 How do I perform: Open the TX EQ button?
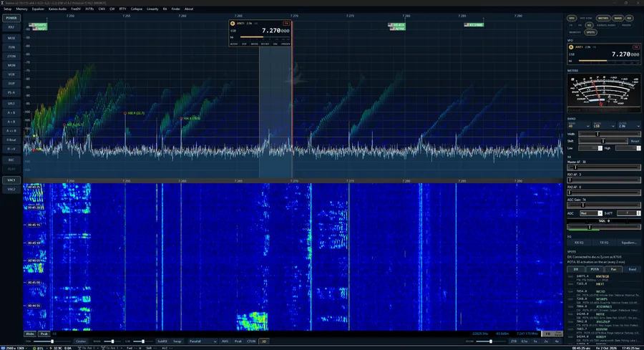(x=604, y=243)
